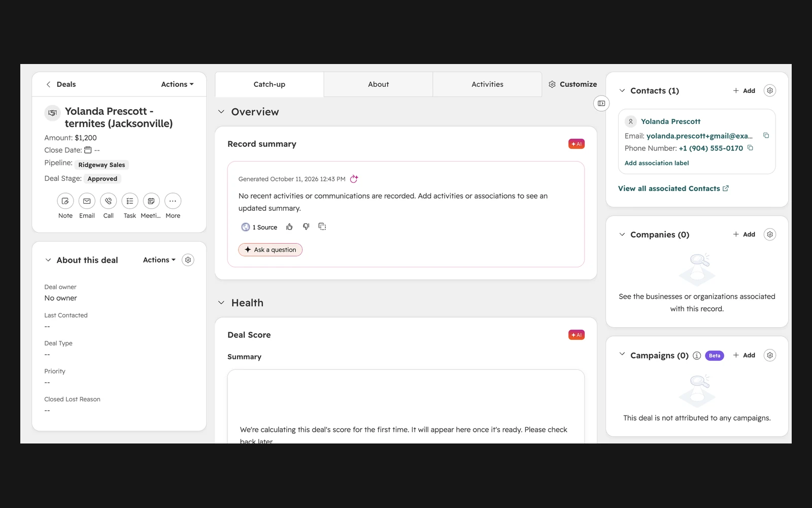Add a company to this deal
This screenshot has height=508, width=812.
(744, 234)
